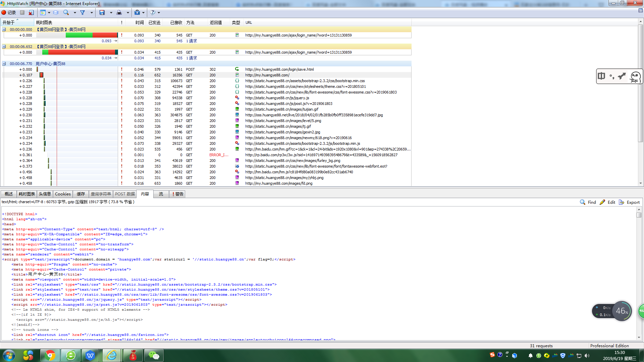Click the magnifier find icon in toolbar

pyautogui.click(x=66, y=12)
